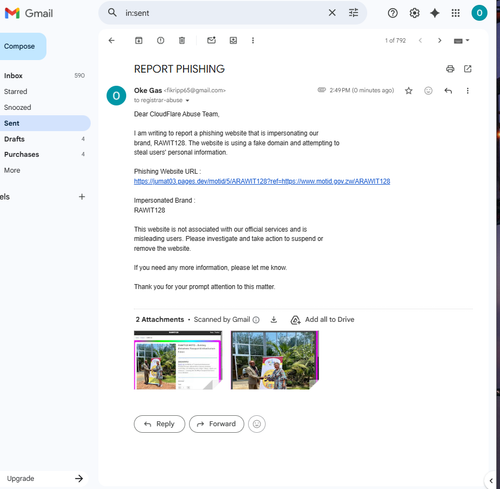500x489 pixels.
Task: Open the Starred folder
Action: click(x=44, y=91)
